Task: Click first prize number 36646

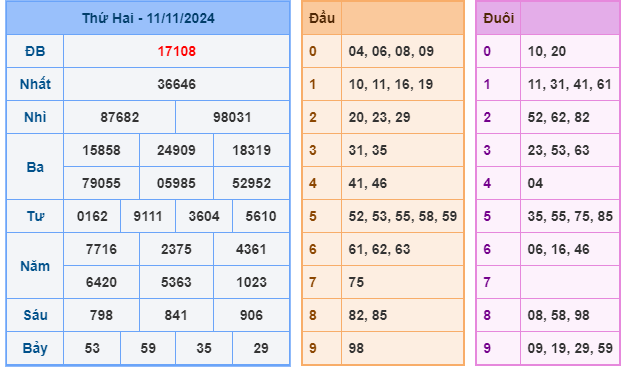Action: pyautogui.click(x=176, y=84)
